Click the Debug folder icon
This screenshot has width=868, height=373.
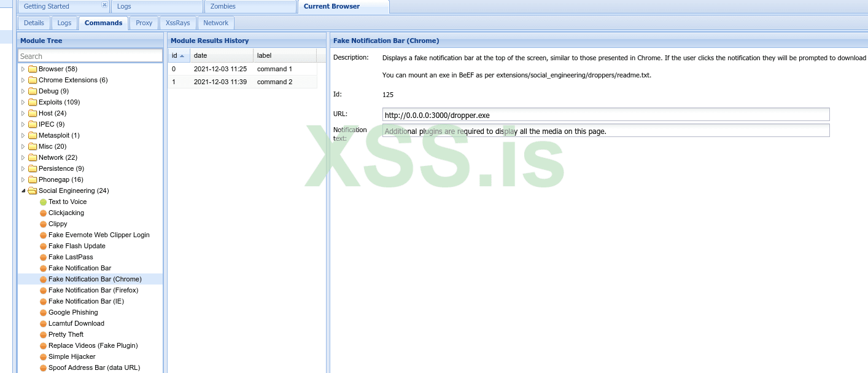(x=33, y=91)
